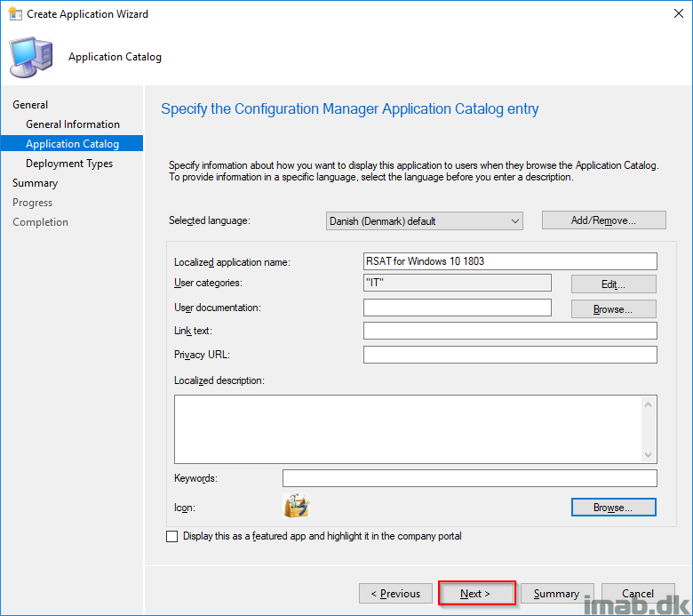Screen dimensions: 693x616
Task: Go back with the Previous button
Action: (395, 594)
